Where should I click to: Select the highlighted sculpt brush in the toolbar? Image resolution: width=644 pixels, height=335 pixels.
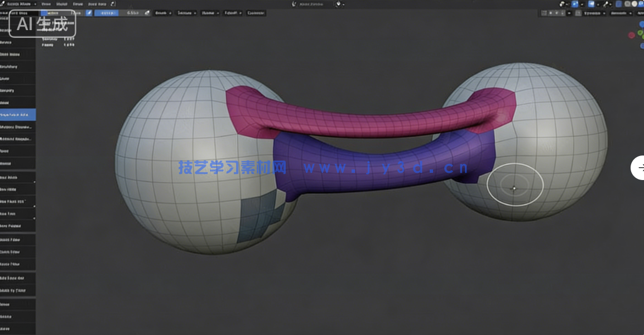[x=17, y=114]
